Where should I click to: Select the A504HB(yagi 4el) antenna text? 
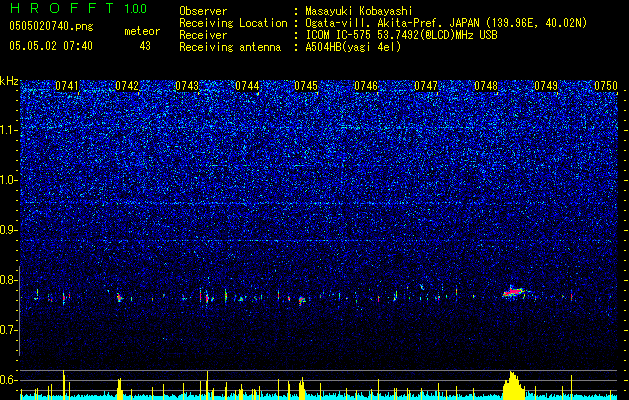353,47
